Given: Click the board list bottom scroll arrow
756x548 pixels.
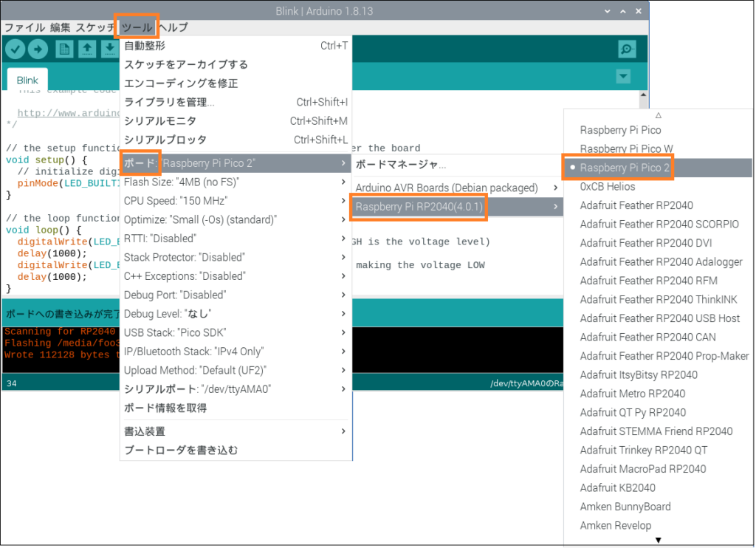Looking at the screenshot, I should click(x=658, y=541).
